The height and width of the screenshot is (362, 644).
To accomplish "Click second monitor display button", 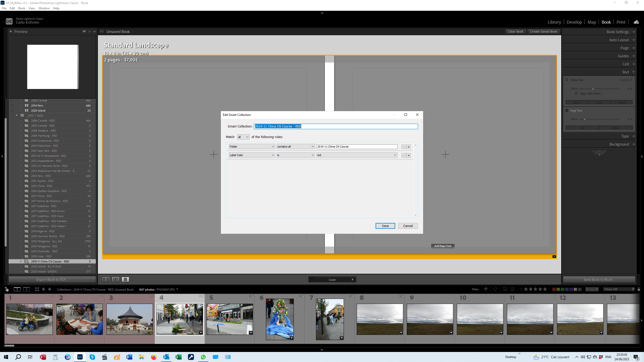I will click(26, 289).
